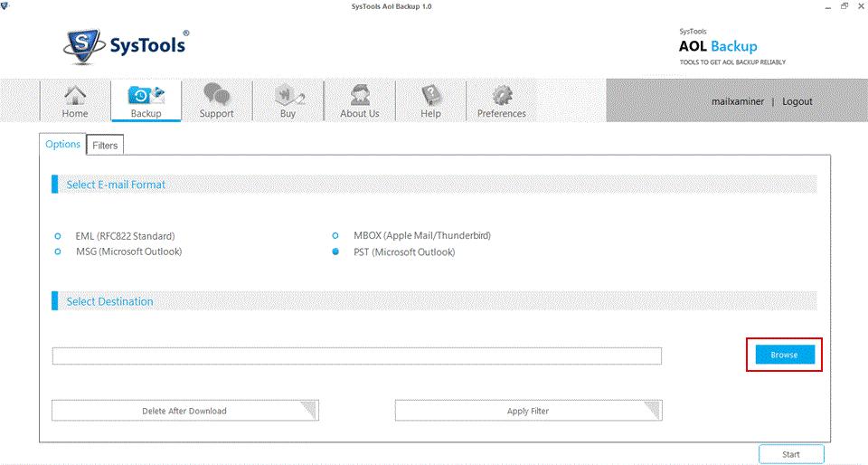This screenshot has width=868, height=465.
Task: Click the mailxaminer account name
Action: point(738,101)
